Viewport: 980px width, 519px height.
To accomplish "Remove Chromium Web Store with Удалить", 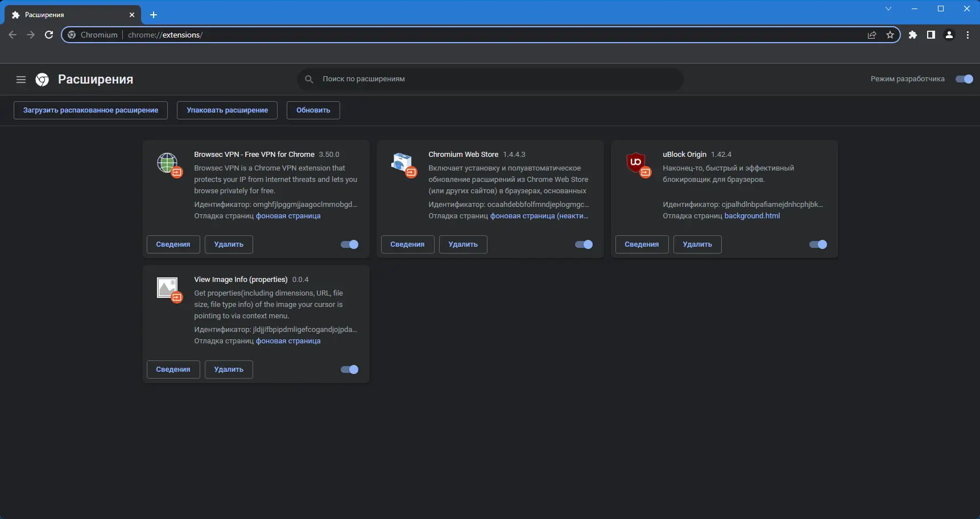I will coord(463,244).
